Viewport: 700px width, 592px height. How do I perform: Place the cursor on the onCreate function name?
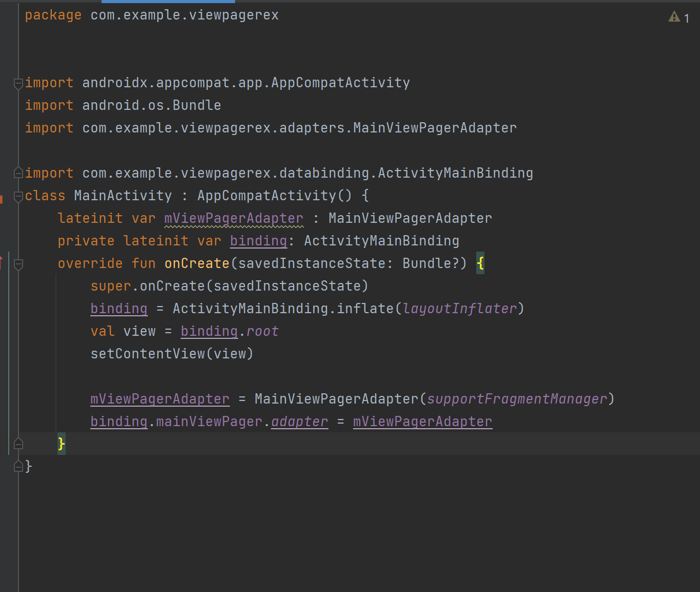tap(197, 263)
